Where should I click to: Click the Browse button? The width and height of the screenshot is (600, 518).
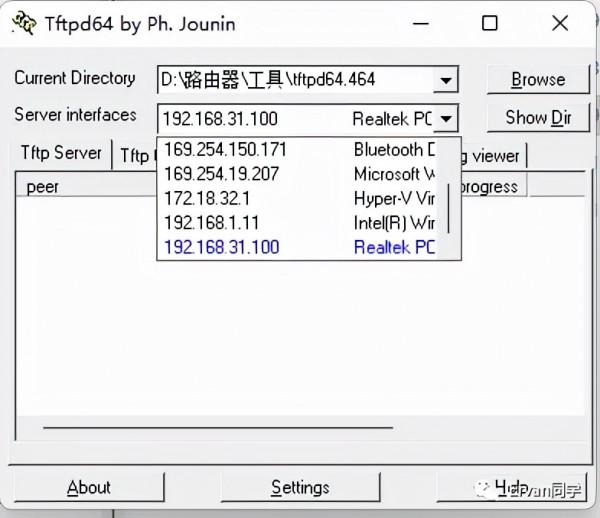coord(538,80)
